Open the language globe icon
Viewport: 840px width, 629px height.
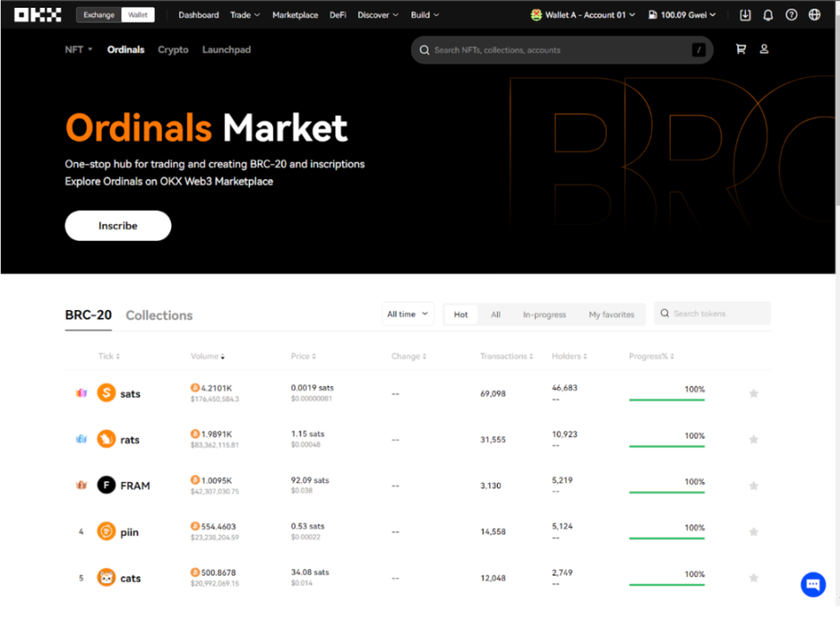(x=814, y=15)
